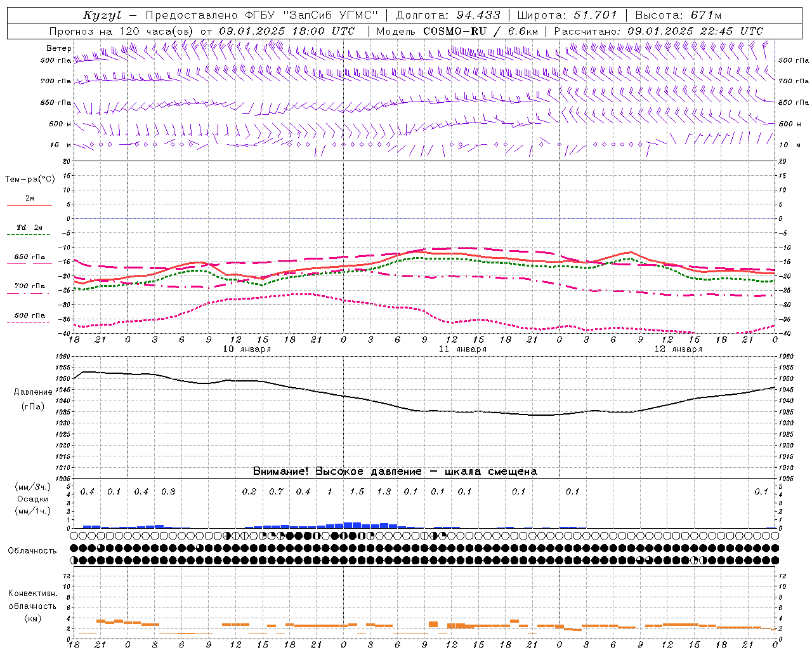Image resolution: width=812 pixels, height=650 pixels.
Task: Select the (км) unit under convective облачность
Action: 32,618
